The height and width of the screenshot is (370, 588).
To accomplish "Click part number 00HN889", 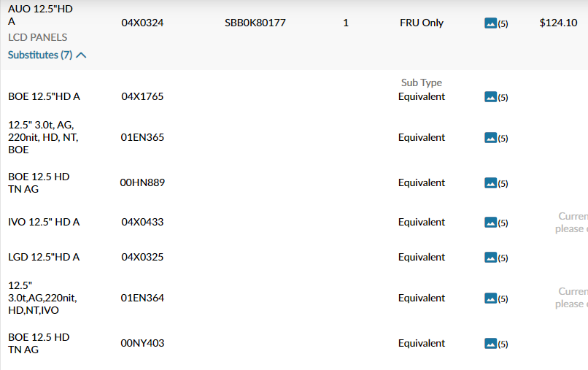I will tap(142, 182).
